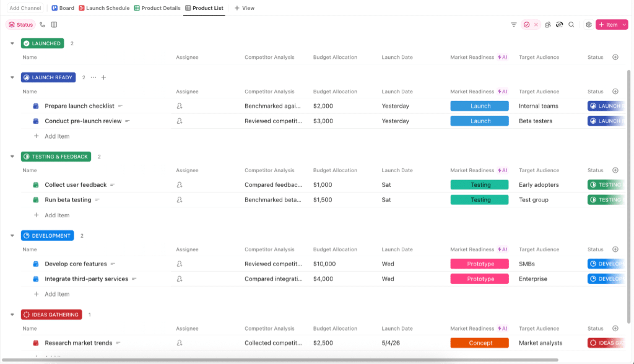The width and height of the screenshot is (634, 364).
Task: Toggle the show/hide eye icon in the toolbar
Action: click(559, 25)
